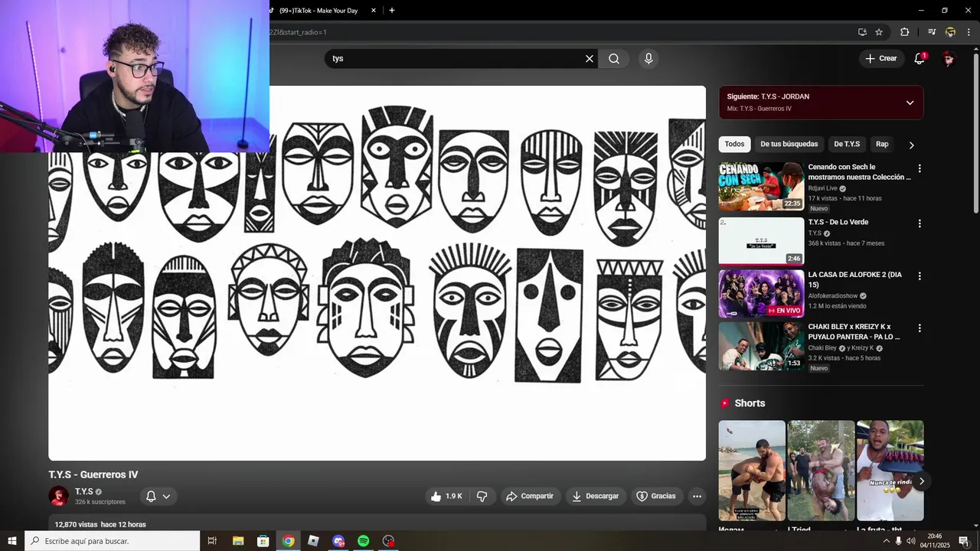Open the Chrome extensions puzzle icon

(905, 32)
